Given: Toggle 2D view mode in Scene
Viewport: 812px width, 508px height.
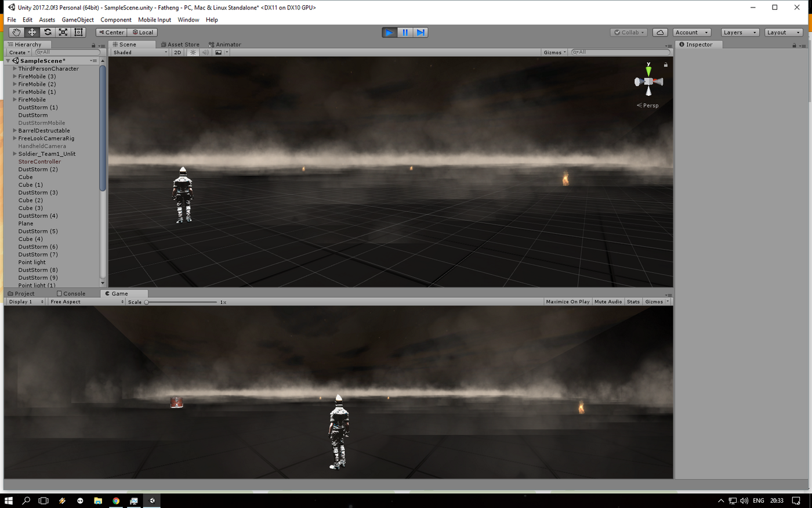Looking at the screenshot, I should point(177,52).
